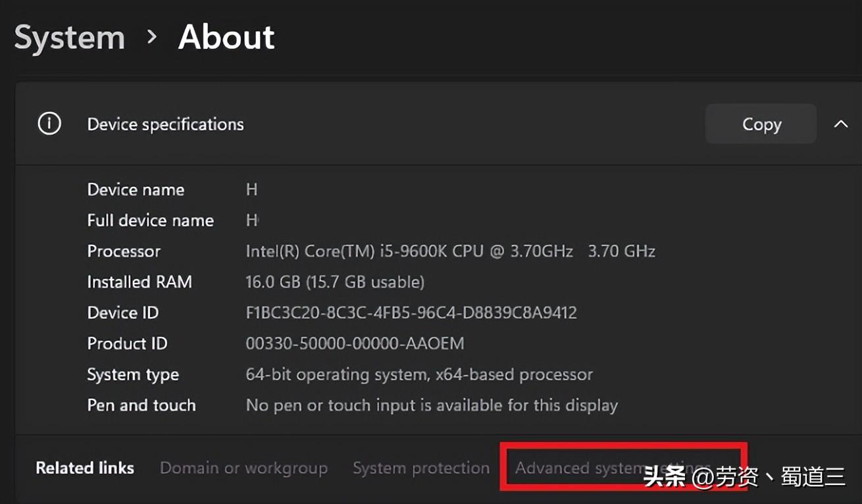Viewport: 862px width, 504px height.
Task: Click the info icon beside Device specifications
Action: (x=49, y=124)
